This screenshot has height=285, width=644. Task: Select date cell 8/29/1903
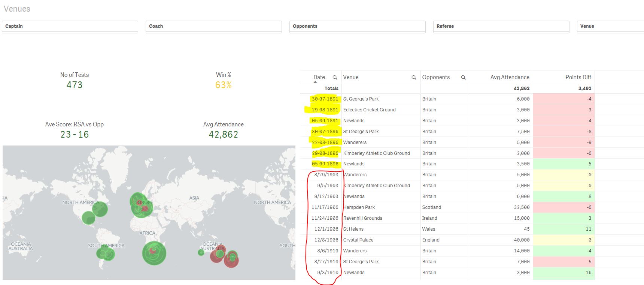[x=326, y=175]
